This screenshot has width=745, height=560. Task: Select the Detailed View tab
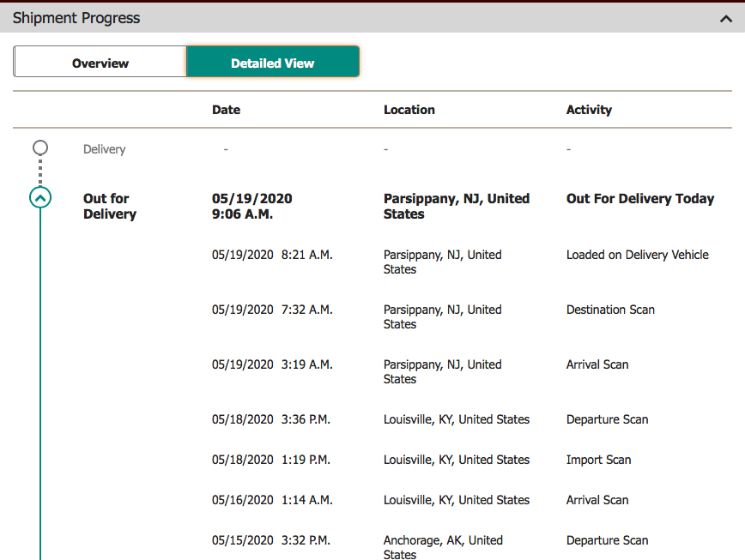click(273, 63)
